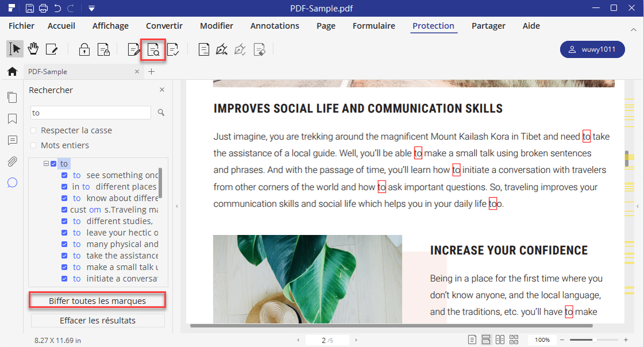The width and height of the screenshot is (644, 347).
Task: Select the Hand tool in the toolbar
Action: 33,49
